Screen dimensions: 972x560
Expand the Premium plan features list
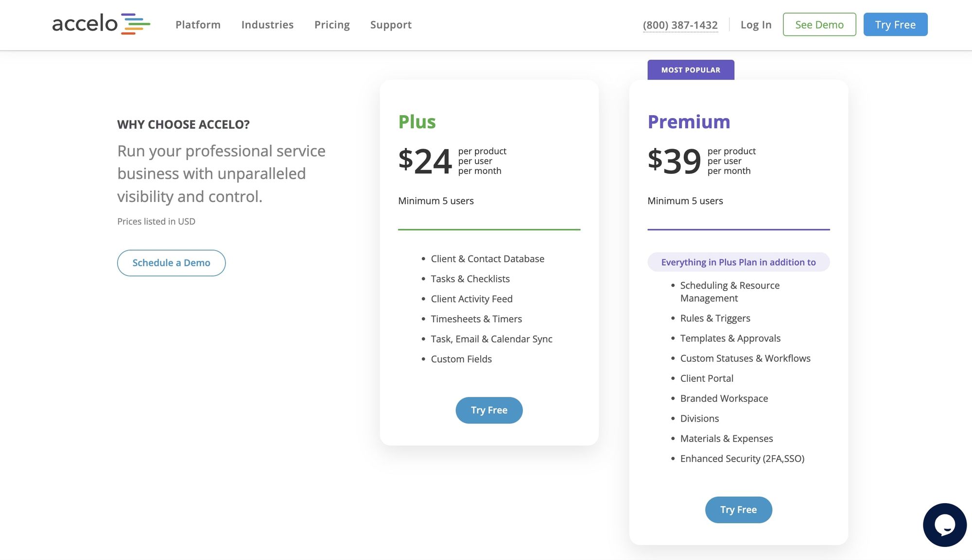(x=738, y=262)
